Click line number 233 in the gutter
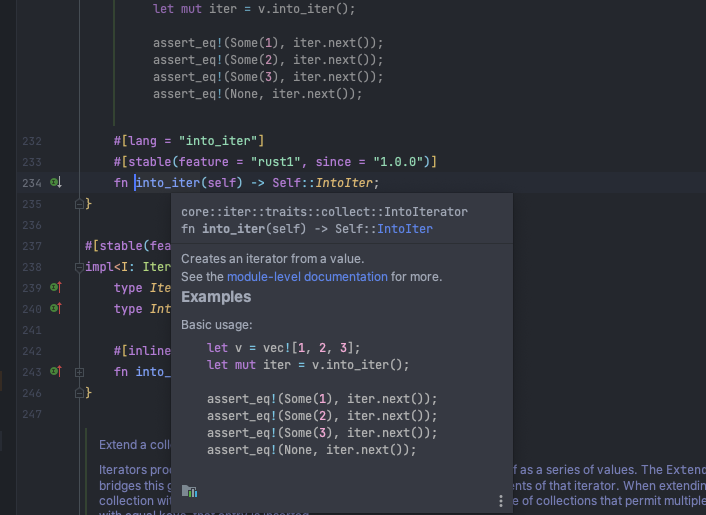The width and height of the screenshot is (706, 515). [32, 162]
